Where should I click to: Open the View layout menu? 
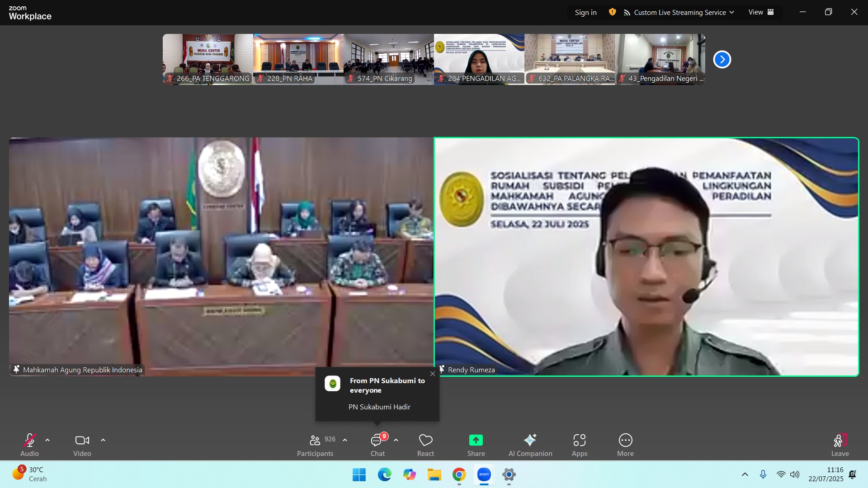tap(761, 12)
